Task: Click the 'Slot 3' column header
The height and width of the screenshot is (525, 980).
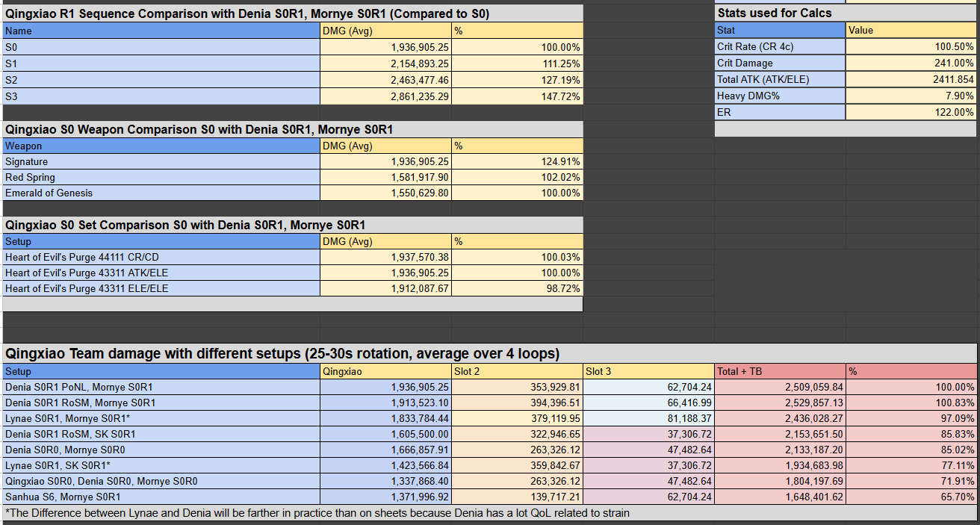Action: (649, 371)
